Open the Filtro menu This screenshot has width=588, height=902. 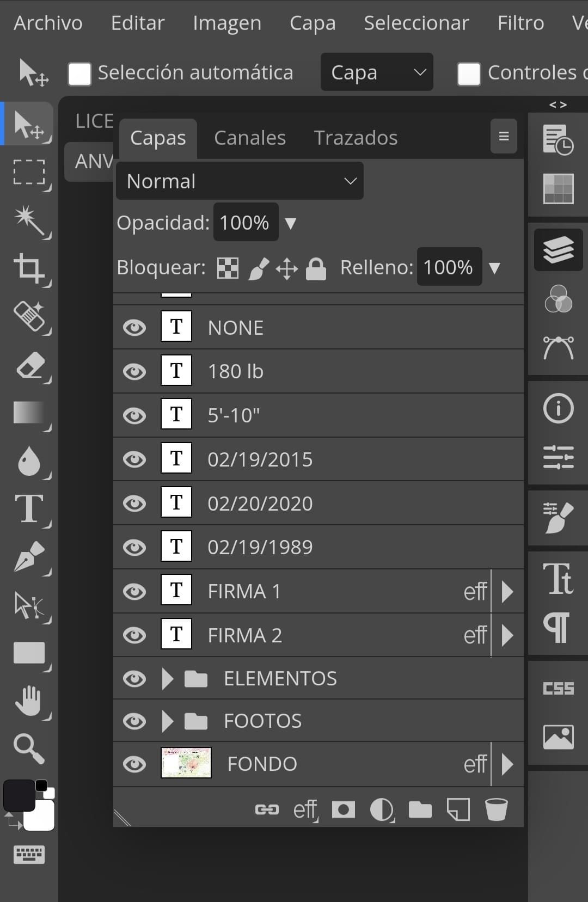520,23
